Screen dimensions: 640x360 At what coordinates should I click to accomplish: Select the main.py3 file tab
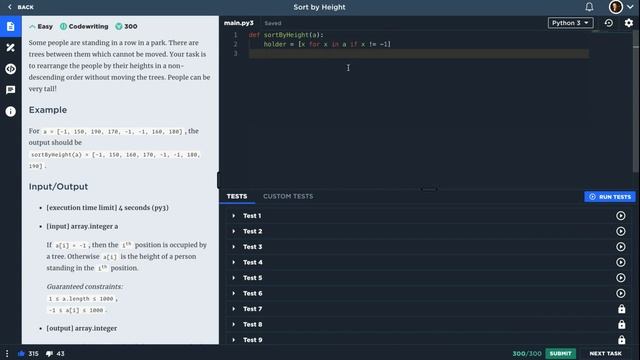tap(239, 23)
